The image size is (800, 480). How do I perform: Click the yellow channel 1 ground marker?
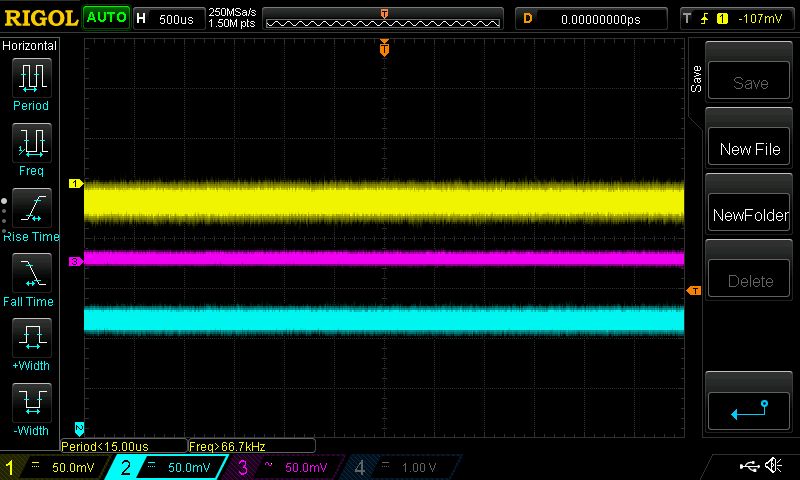click(76, 183)
